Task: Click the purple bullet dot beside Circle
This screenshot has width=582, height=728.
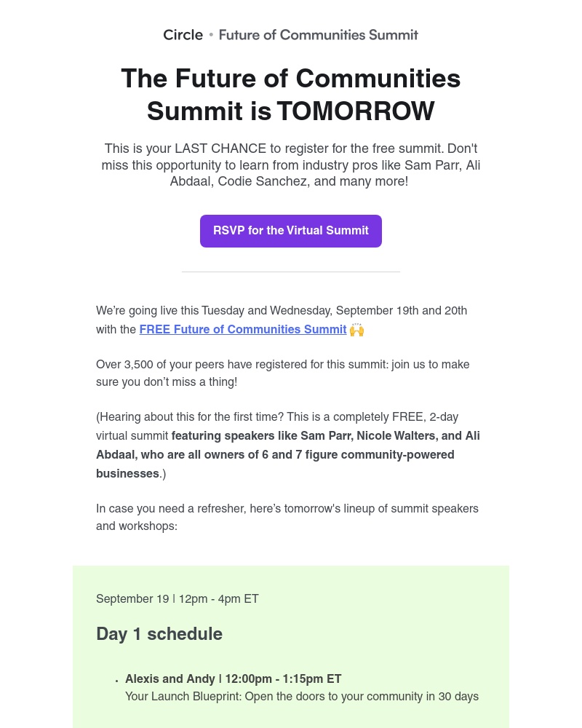Action: coord(210,34)
